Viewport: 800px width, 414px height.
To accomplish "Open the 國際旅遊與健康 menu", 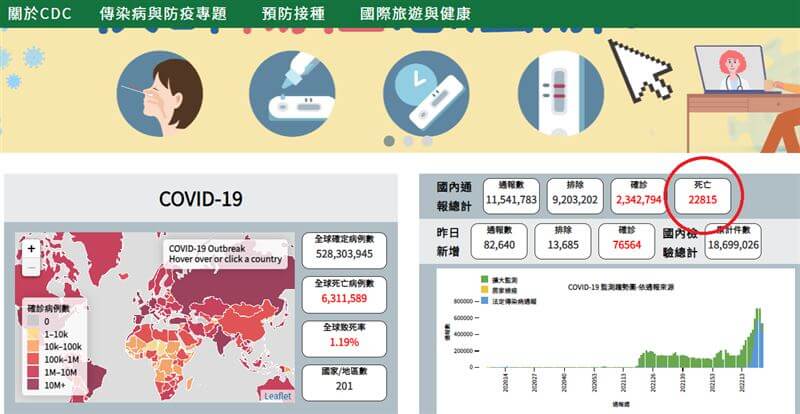I will [x=415, y=14].
